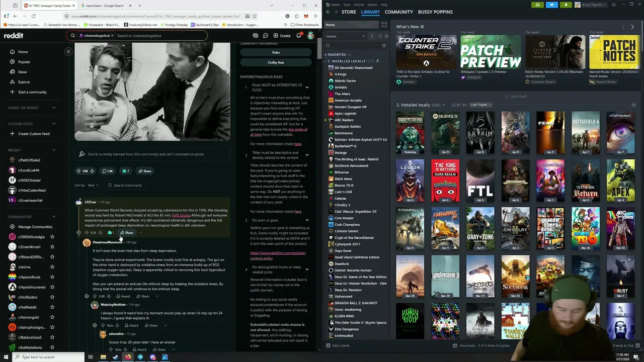The image size is (644, 362).
Task: Click the awards count 7 on the post
Action: click(126, 171)
